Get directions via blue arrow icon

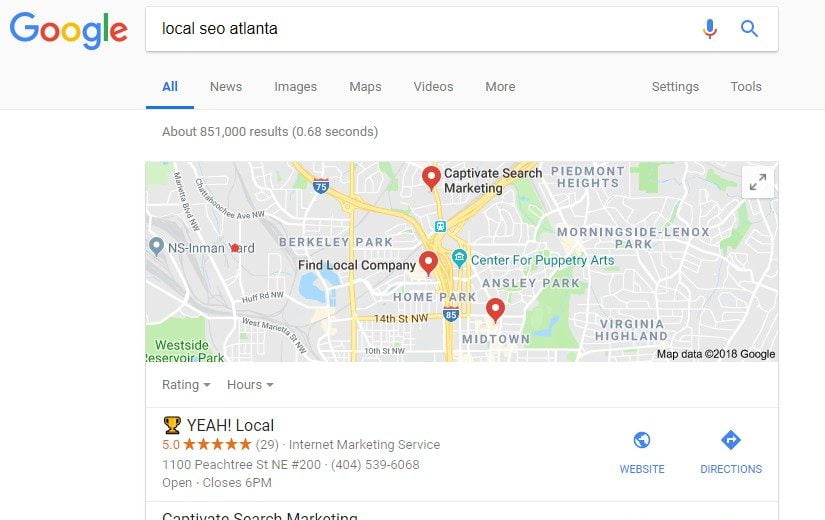click(731, 440)
